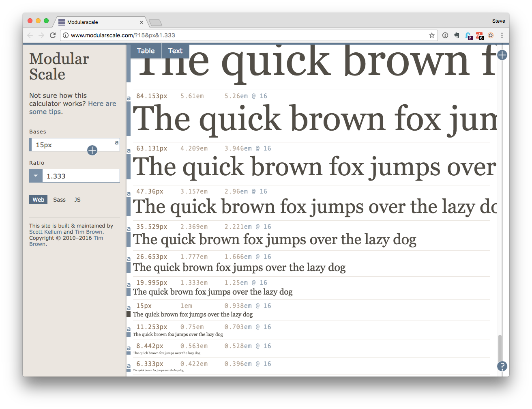Click the orange circular extension icon
The image size is (532, 409).
491,35
